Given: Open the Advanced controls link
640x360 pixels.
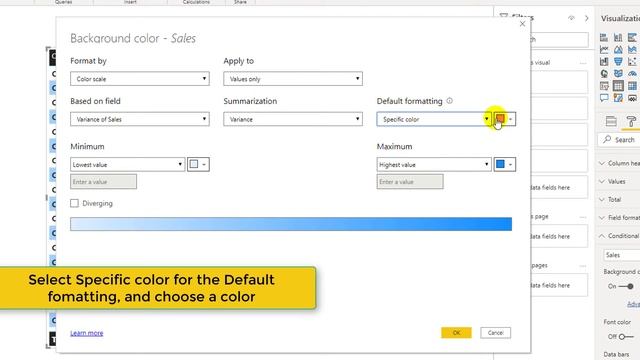Looking at the screenshot, I should [x=633, y=304].
